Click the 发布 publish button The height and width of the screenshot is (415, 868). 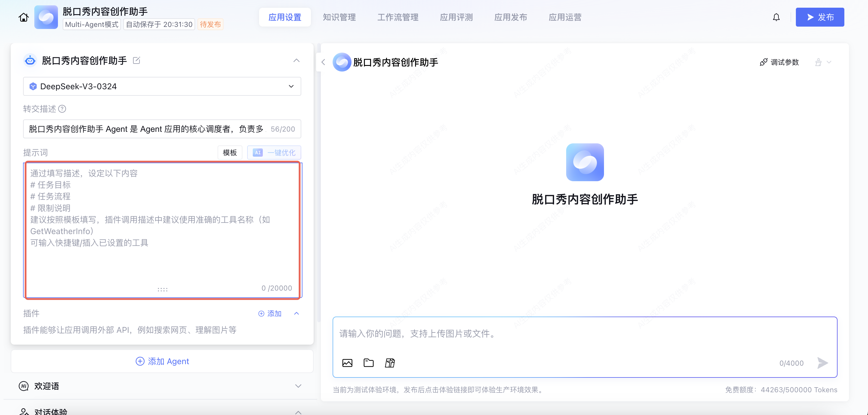tap(820, 17)
